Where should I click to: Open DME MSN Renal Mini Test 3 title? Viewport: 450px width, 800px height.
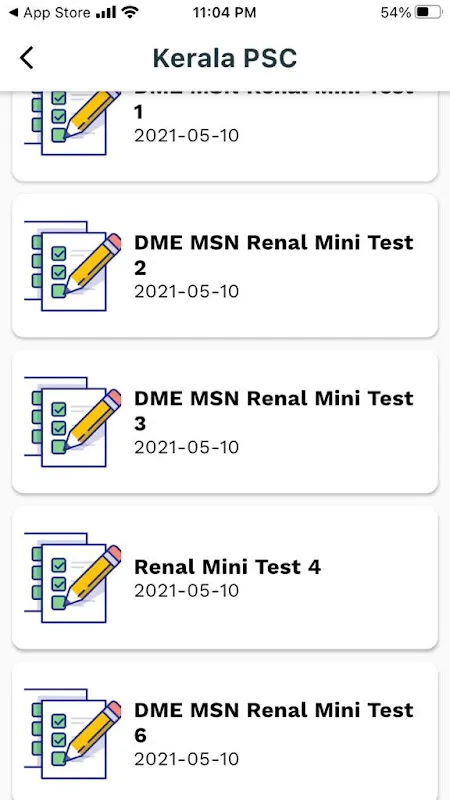(274, 411)
